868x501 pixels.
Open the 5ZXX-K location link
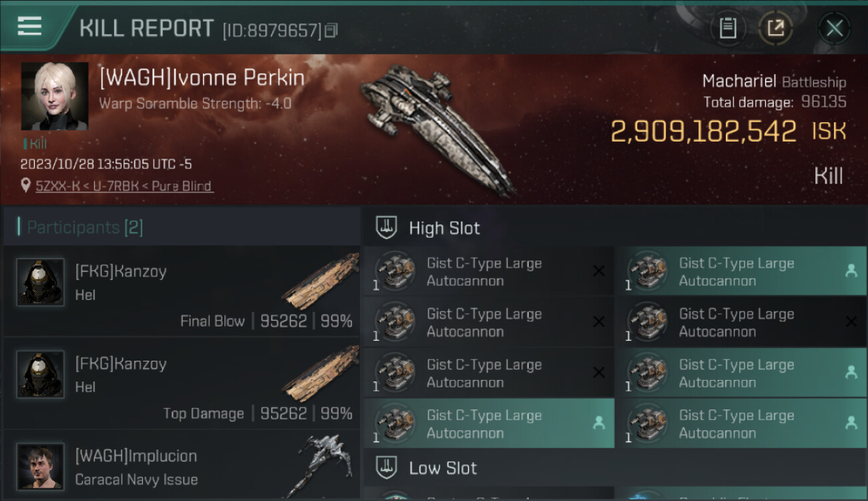click(x=124, y=186)
